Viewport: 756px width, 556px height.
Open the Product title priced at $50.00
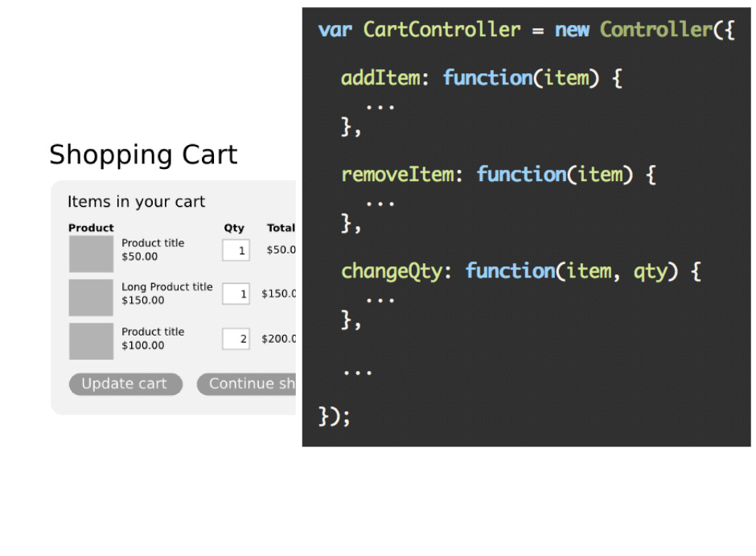coord(153,243)
